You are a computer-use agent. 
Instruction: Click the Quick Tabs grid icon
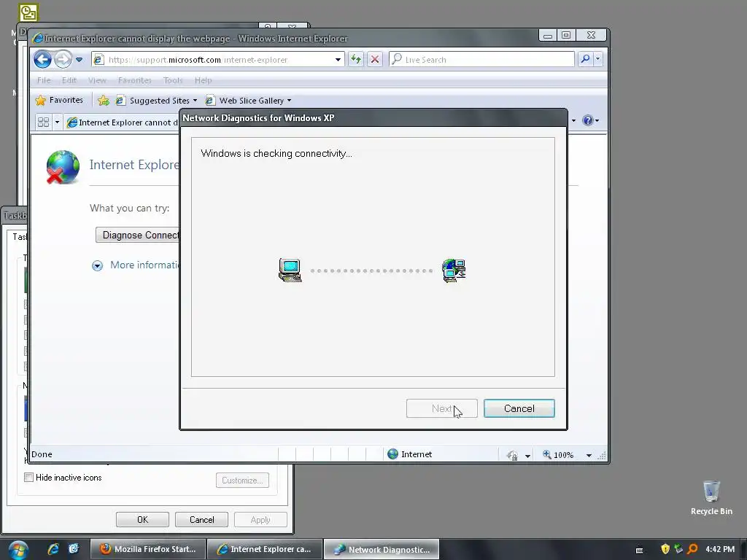pos(43,122)
